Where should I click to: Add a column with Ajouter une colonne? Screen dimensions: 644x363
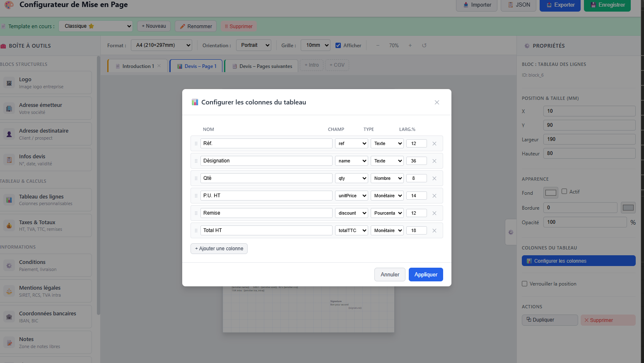coord(219,249)
